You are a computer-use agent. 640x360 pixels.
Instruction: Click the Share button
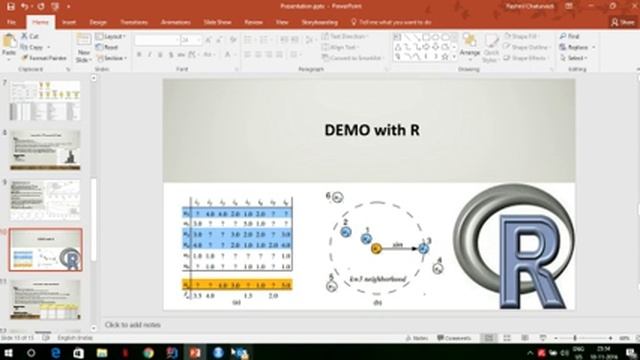tap(623, 22)
